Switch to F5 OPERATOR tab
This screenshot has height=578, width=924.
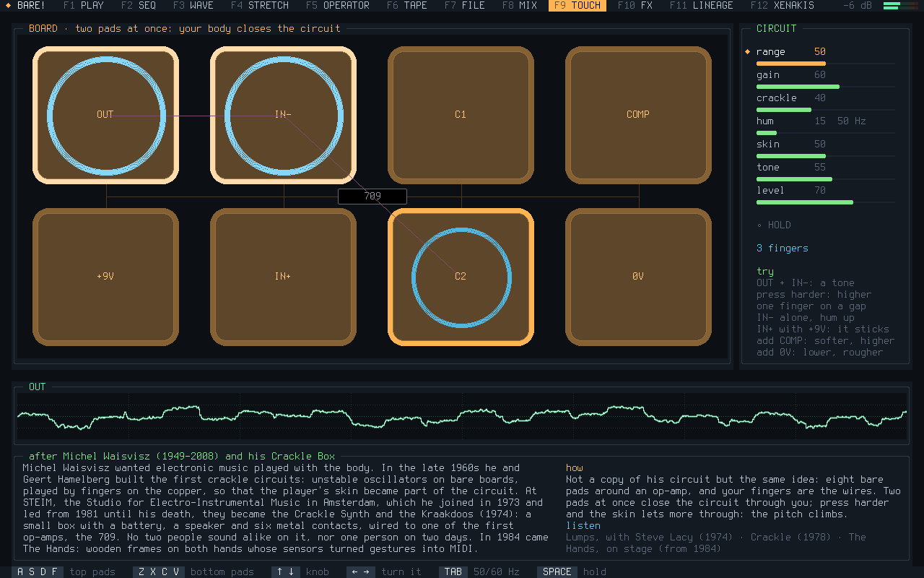[x=338, y=6]
